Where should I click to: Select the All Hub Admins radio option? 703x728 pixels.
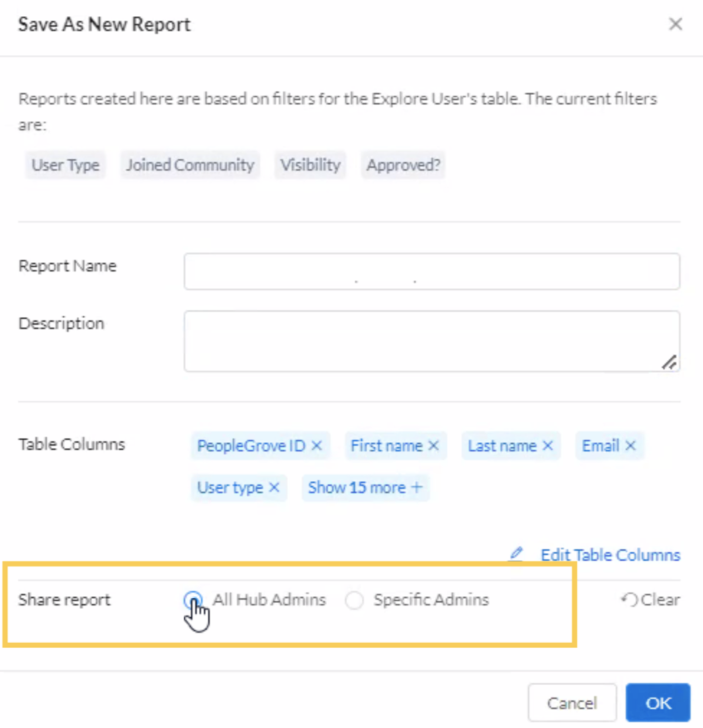point(193,600)
